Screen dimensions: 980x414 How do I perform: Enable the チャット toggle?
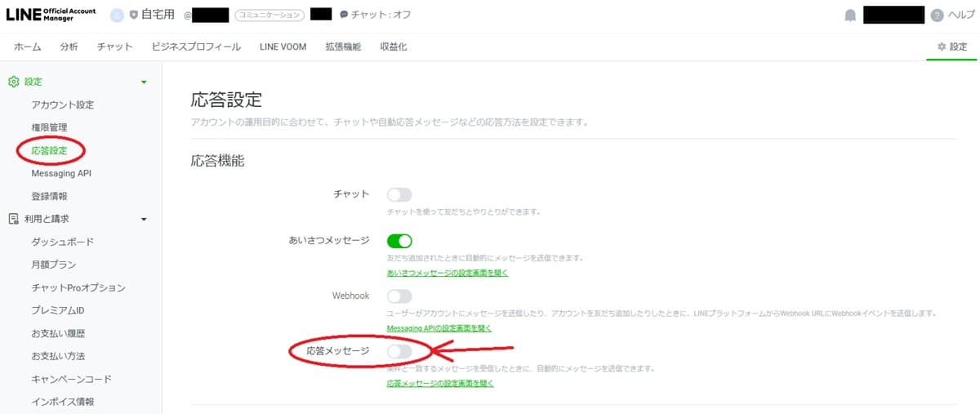pyautogui.click(x=399, y=194)
